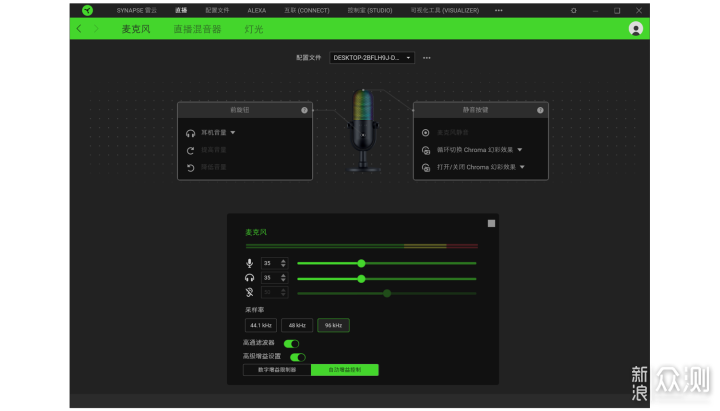Open the SYNAPSE 雷云 menu
The width and height of the screenshot is (720, 411).
pyautogui.click(x=136, y=10)
